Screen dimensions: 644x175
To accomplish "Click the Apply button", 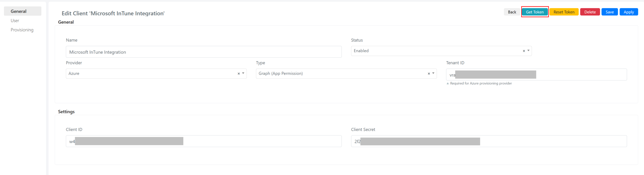I will [629, 12].
